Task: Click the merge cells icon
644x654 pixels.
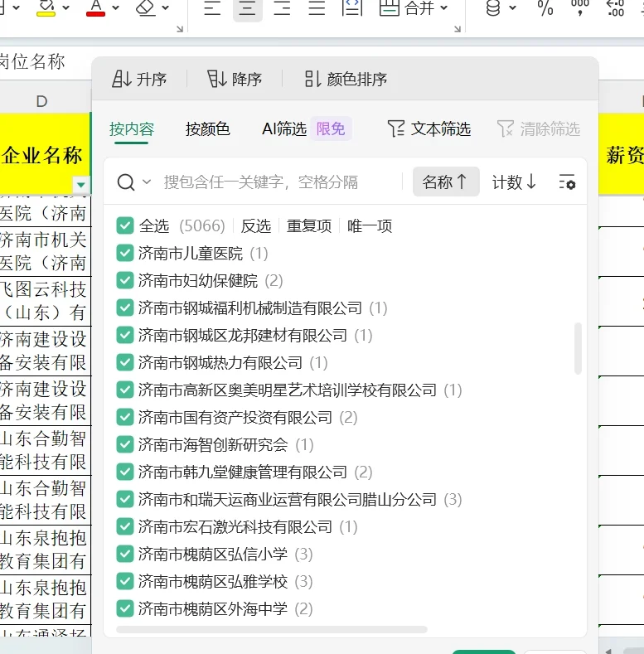Action: point(390,7)
